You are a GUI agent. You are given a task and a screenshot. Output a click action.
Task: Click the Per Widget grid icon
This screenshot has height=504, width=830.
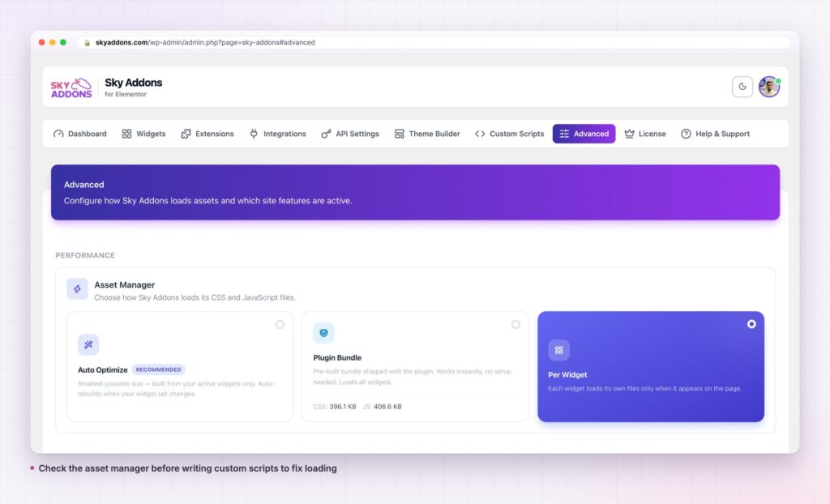558,350
